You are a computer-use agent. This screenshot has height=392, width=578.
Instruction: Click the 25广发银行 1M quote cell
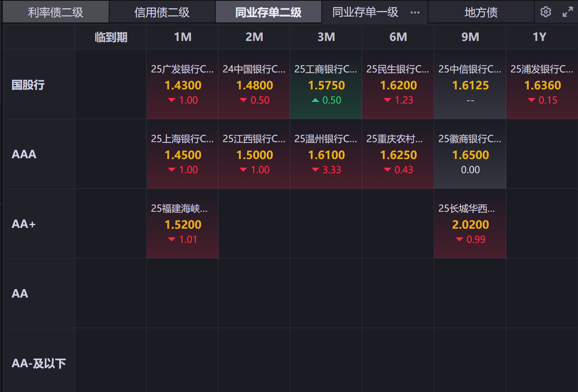[x=183, y=85]
